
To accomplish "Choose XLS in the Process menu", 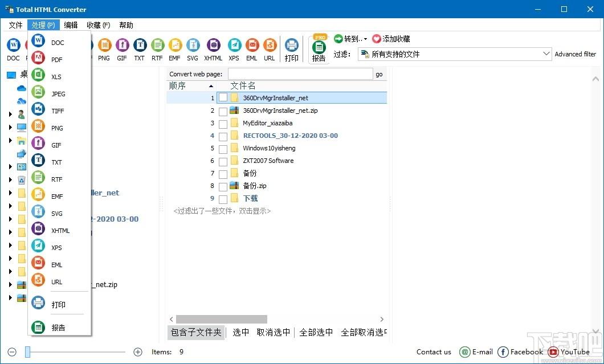I will click(x=59, y=77).
